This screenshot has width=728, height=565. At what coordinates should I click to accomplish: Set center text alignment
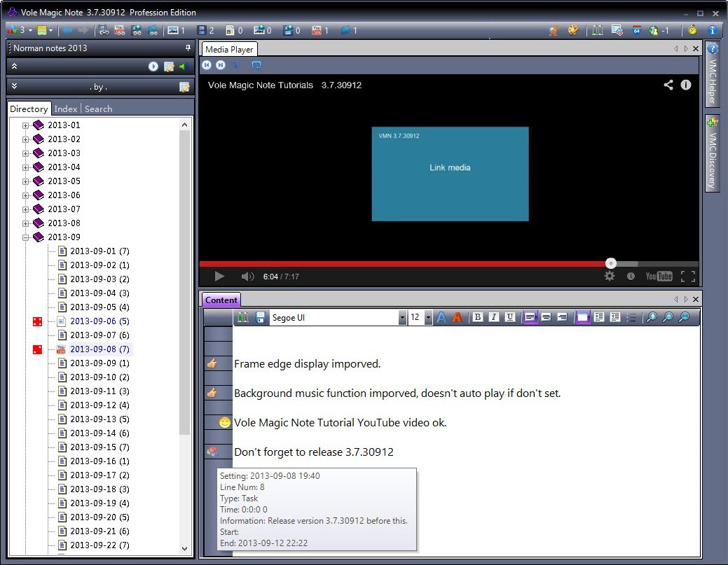pyautogui.click(x=546, y=317)
